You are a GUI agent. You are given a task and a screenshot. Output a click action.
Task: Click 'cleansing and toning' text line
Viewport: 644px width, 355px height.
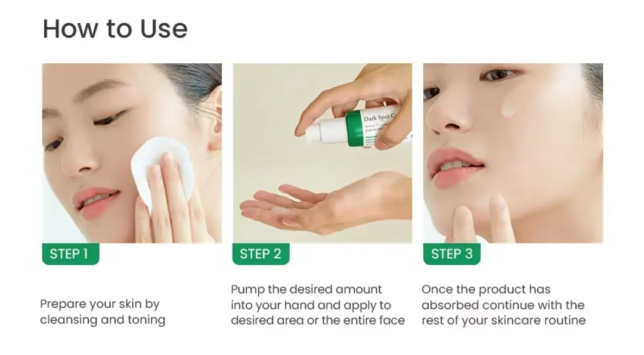(x=103, y=320)
